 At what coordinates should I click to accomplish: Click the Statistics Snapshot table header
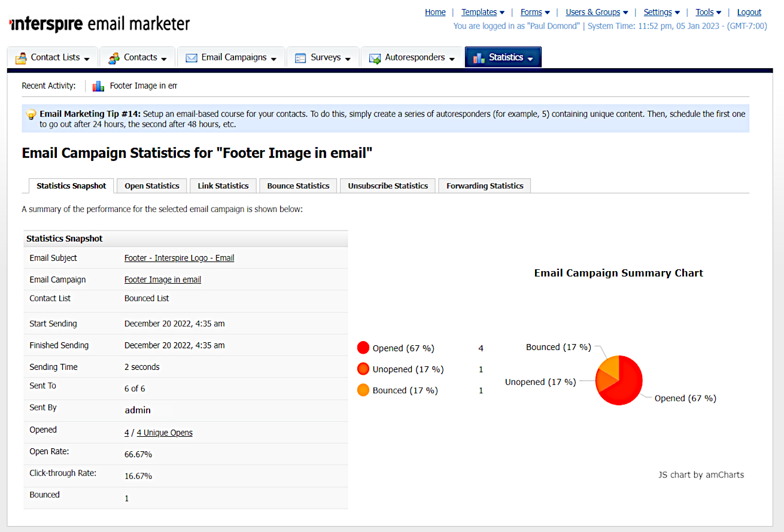186,239
